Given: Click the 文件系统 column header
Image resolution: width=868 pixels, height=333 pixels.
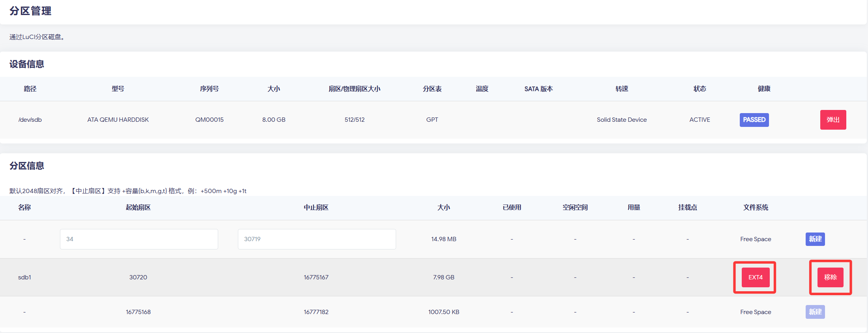Looking at the screenshot, I should (756, 208).
